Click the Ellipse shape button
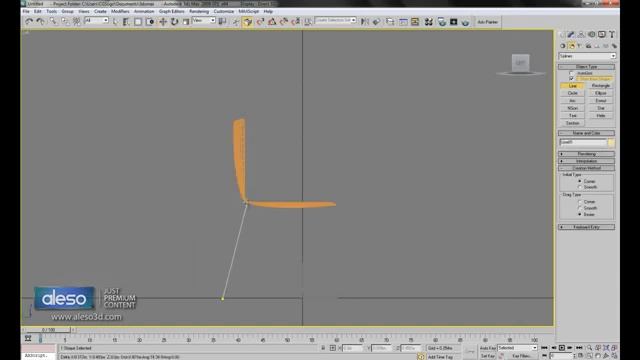The image size is (640, 360). 601,93
